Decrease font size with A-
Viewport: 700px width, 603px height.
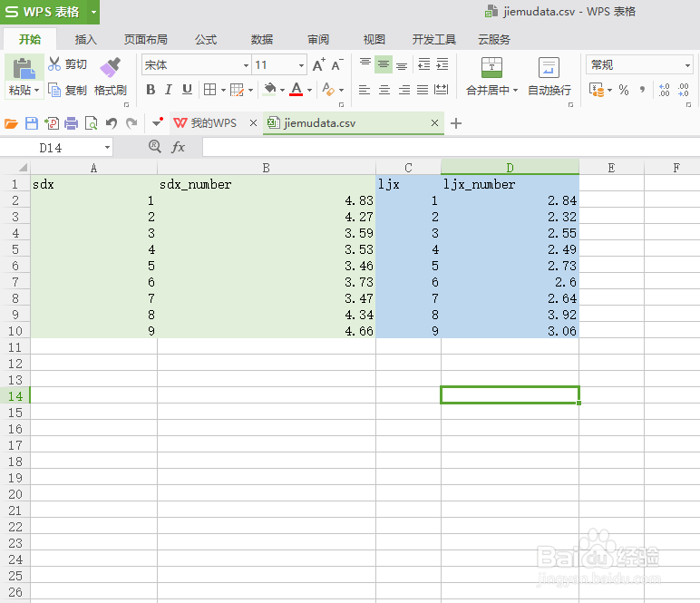(x=337, y=64)
